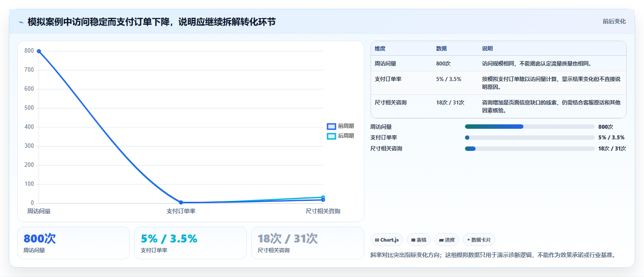The width and height of the screenshot is (644, 277).
Task: Click the 咨询增加是页面信息缺口 description text
Action: (551, 107)
